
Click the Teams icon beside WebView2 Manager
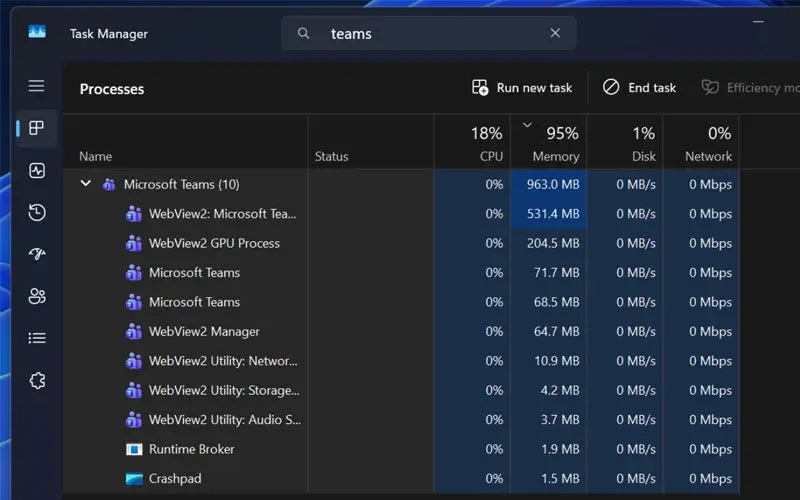pyautogui.click(x=134, y=331)
